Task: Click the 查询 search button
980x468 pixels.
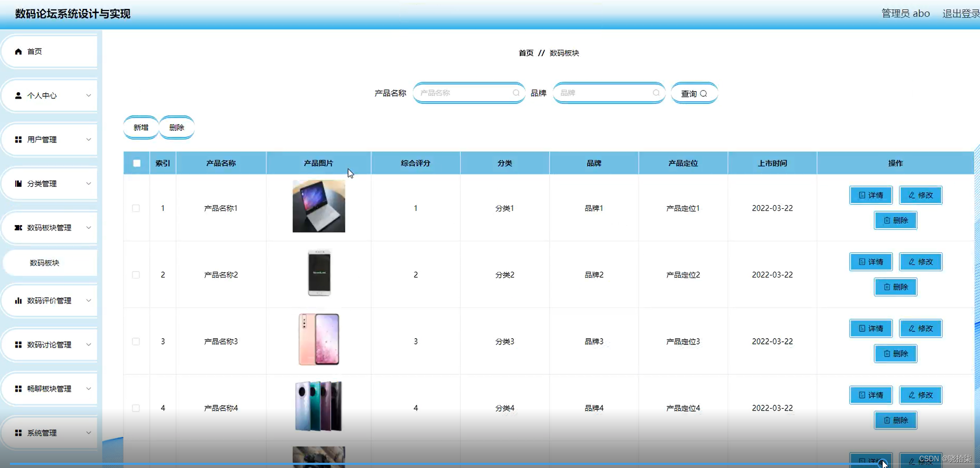Action: [x=694, y=93]
